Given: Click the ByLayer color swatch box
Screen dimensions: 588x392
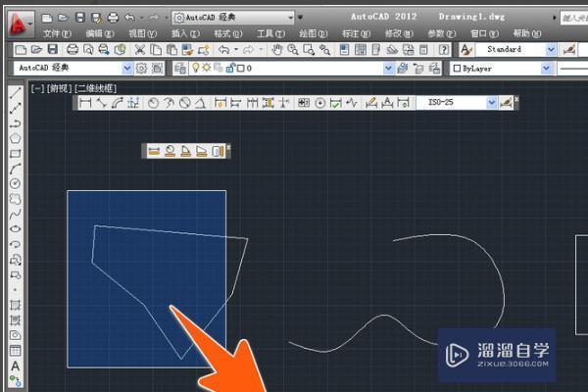Looking at the screenshot, I should point(457,69).
